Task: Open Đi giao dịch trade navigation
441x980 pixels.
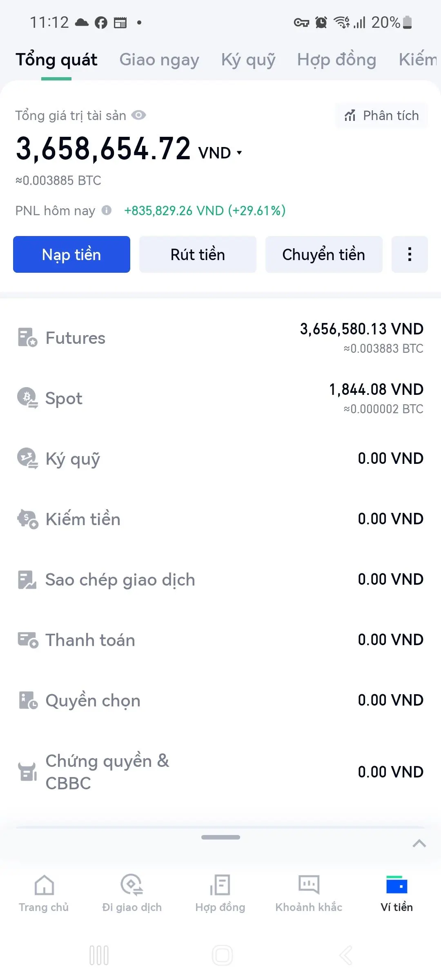Action: pyautogui.click(x=132, y=893)
